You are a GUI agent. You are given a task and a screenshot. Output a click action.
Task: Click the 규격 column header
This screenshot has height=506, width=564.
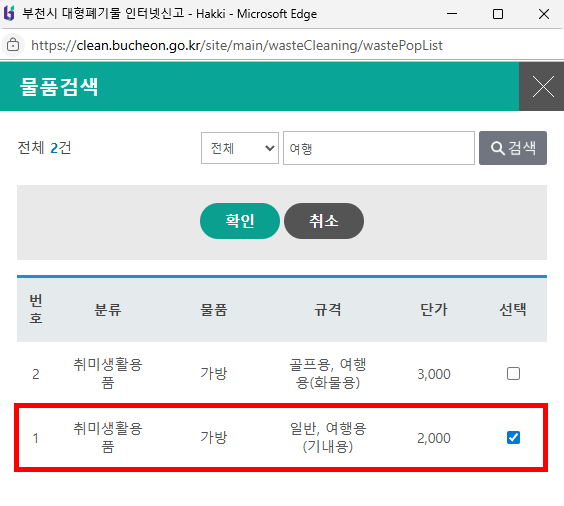[328, 309]
